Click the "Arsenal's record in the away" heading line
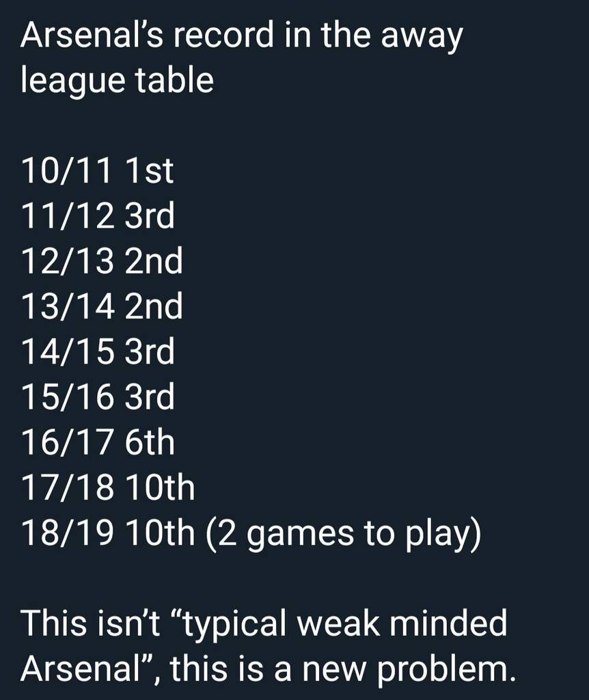 pos(241,36)
